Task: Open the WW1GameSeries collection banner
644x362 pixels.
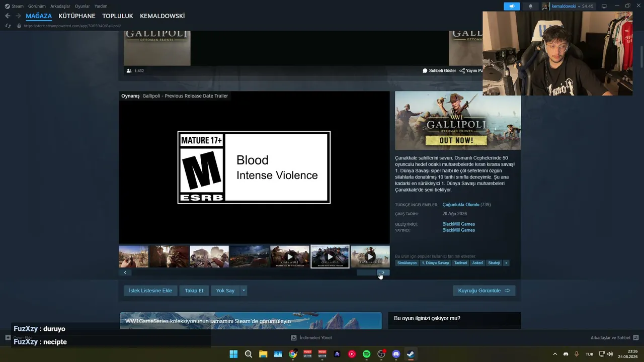Action: (x=251, y=321)
